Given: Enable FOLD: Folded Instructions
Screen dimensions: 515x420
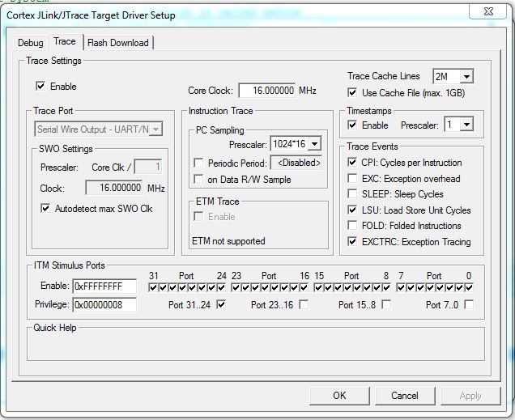Looking at the screenshot, I should point(352,226).
